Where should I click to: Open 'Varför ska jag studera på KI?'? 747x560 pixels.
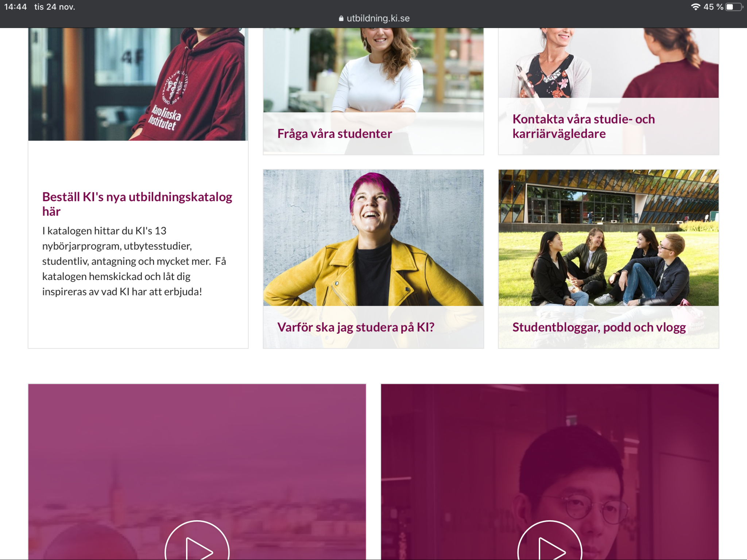click(356, 327)
